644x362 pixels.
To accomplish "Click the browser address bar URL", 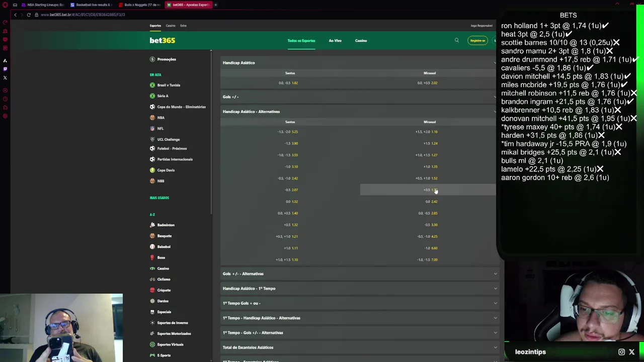I will 83,15.
